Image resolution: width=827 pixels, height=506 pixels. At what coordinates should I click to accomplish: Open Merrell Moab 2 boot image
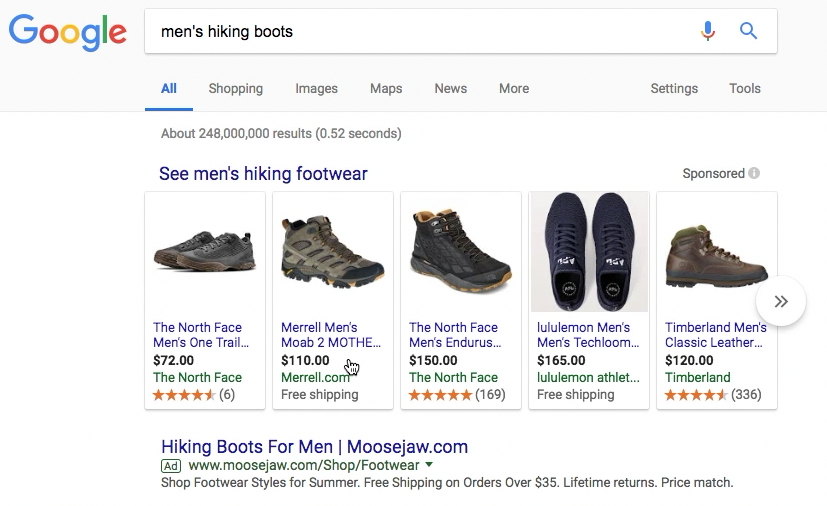333,252
